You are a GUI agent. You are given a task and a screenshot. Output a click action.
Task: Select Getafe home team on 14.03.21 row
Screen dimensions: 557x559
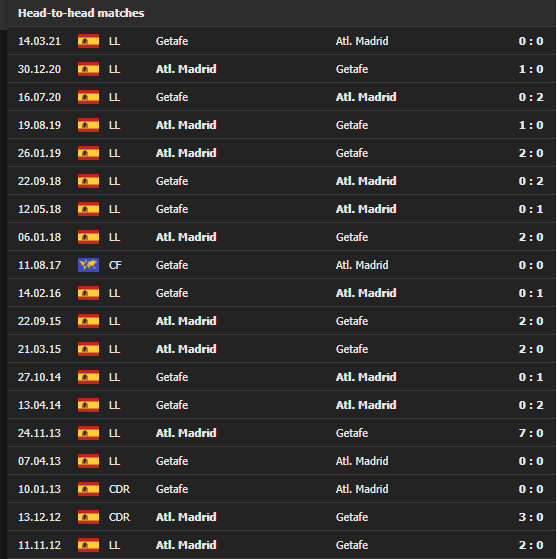coord(172,41)
